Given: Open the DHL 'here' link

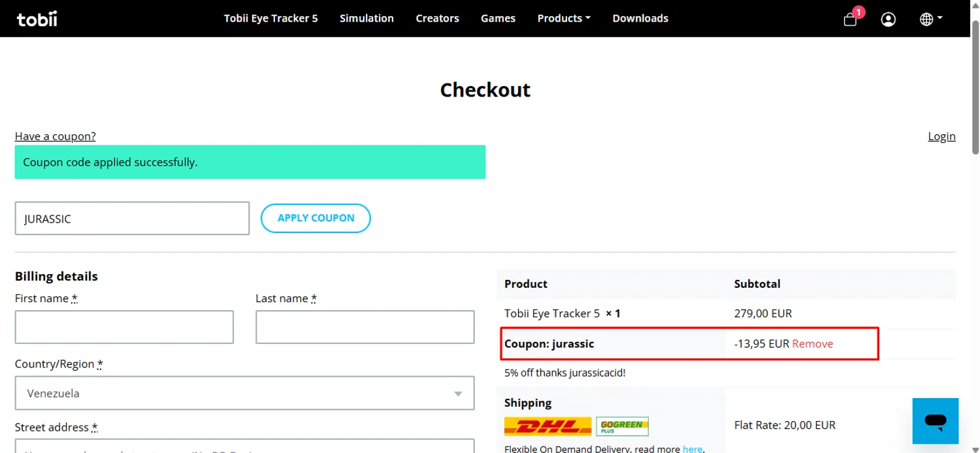Looking at the screenshot, I should point(693,449).
